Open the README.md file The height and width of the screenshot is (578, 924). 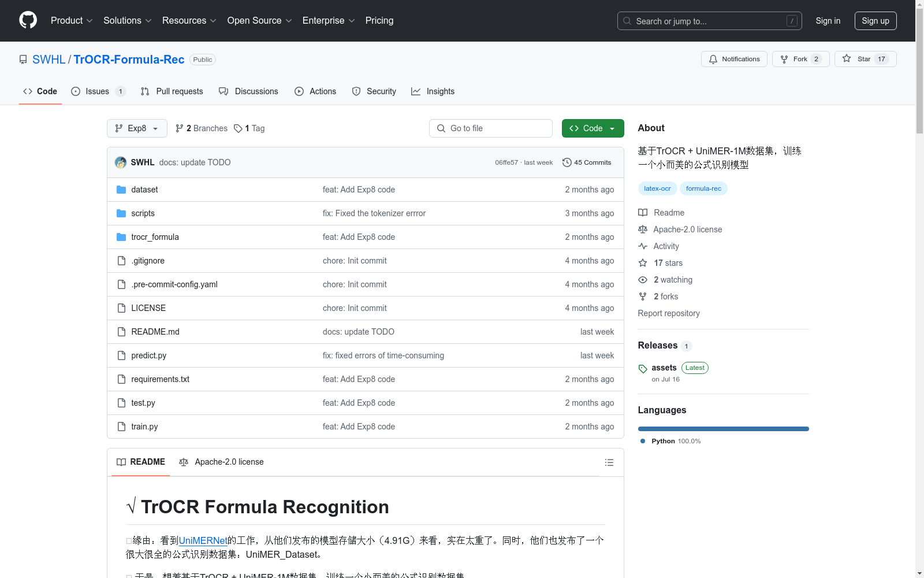pos(155,332)
